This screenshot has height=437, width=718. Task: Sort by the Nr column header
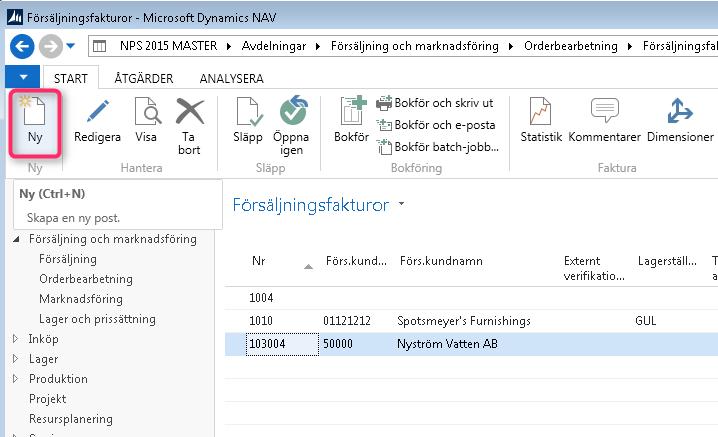click(259, 261)
